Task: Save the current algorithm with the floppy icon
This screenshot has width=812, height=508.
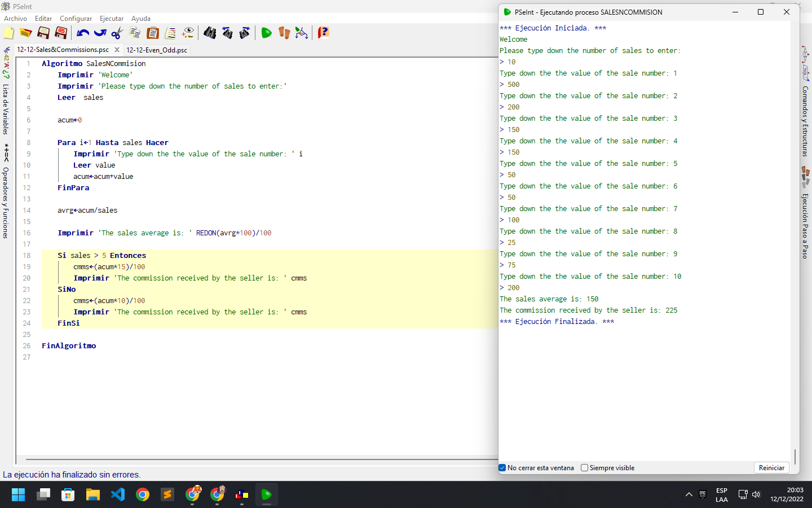Action: [43, 33]
